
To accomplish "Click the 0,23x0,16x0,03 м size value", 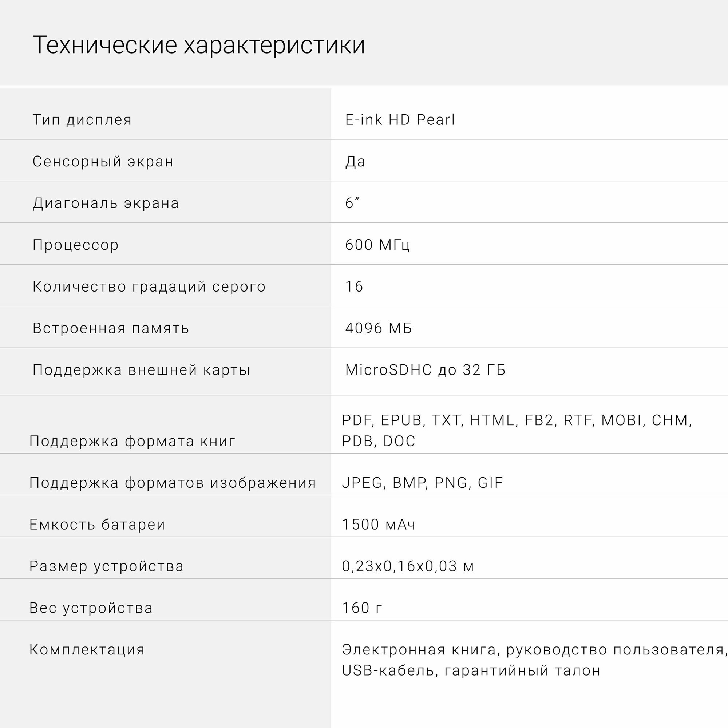I will pyautogui.click(x=408, y=566).
